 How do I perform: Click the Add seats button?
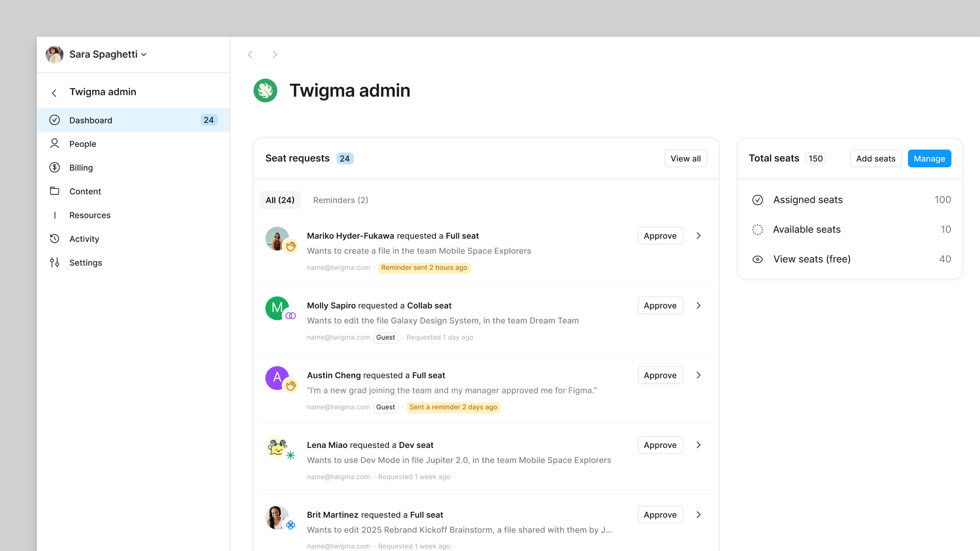click(876, 158)
